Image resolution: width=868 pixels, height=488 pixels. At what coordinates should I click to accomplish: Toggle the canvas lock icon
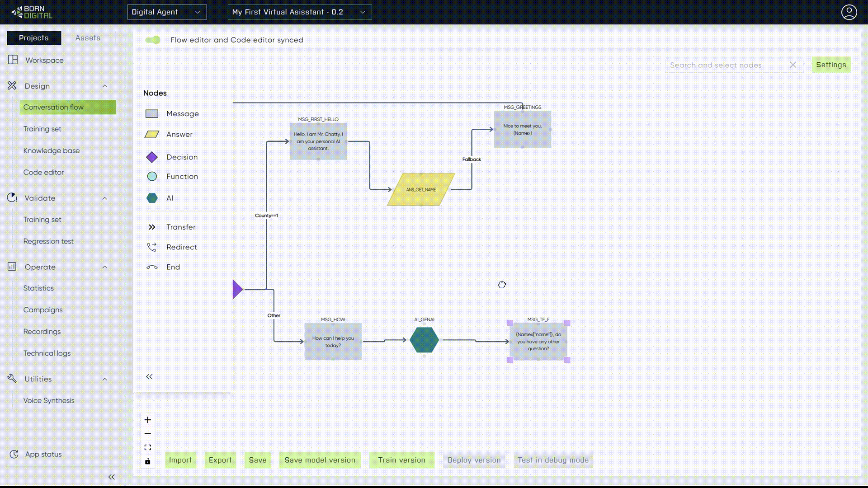click(x=148, y=461)
